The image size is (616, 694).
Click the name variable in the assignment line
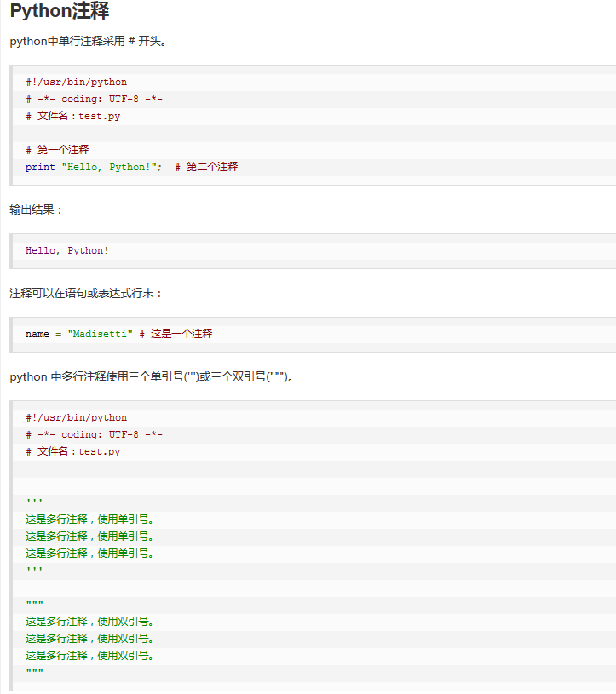click(37, 335)
